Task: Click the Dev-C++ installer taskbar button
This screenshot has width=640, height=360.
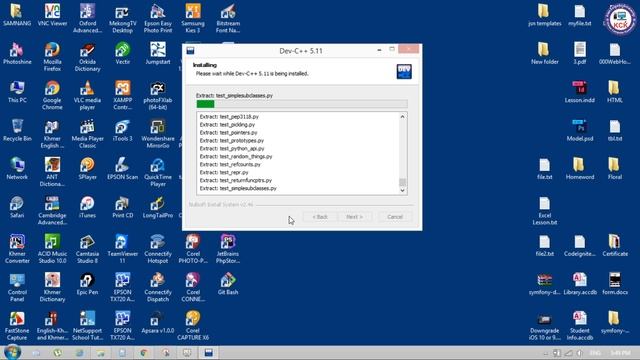Action: [209, 353]
